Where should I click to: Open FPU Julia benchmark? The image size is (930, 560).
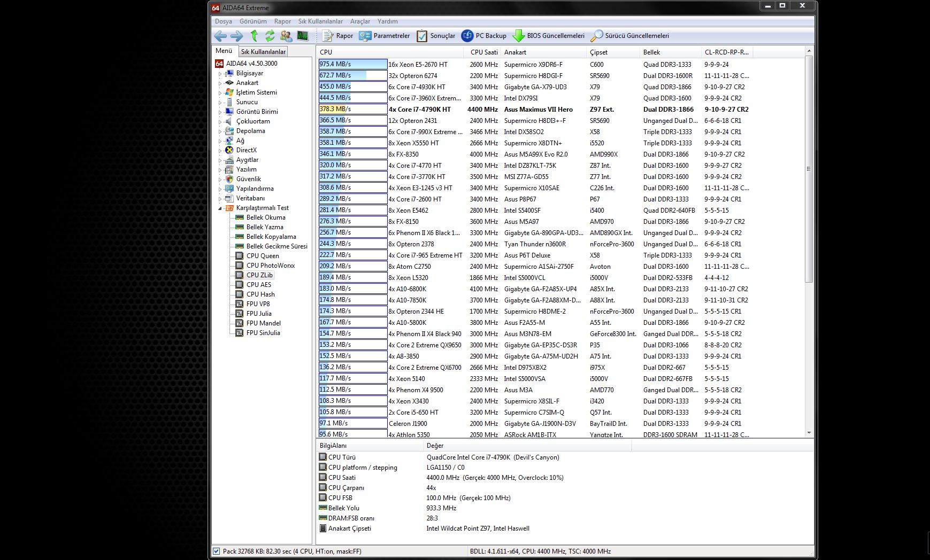click(259, 314)
